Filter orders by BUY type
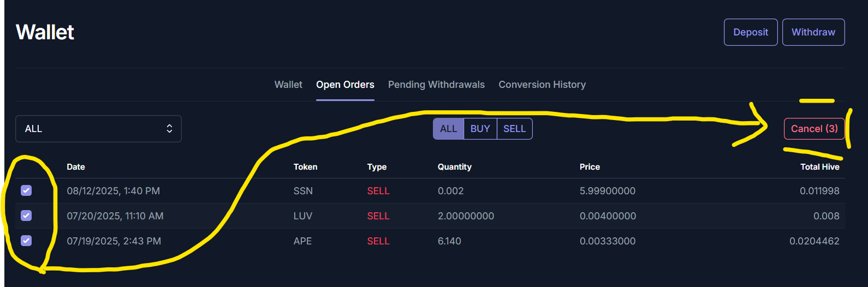Viewport: 868px width, 287px height. tap(480, 129)
